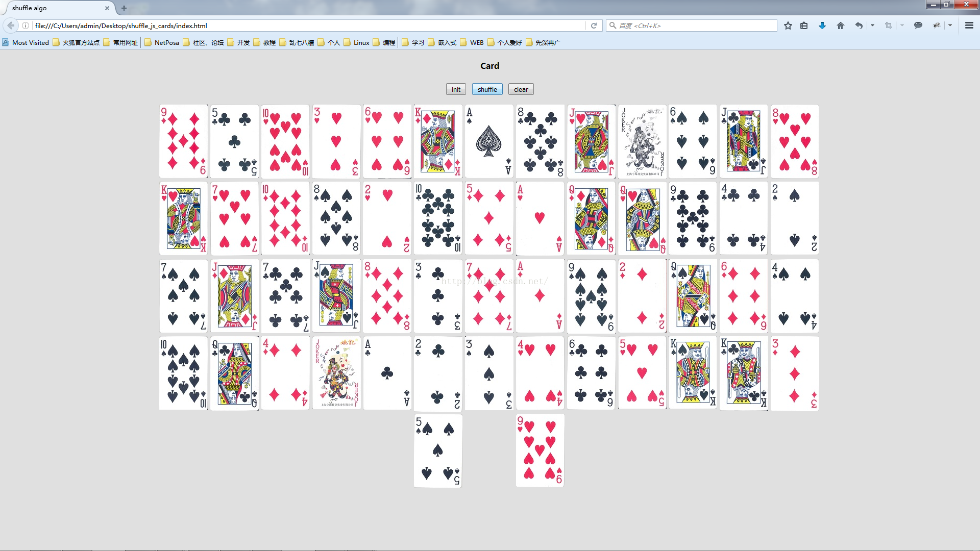Select the queen of hearts card
The width and height of the screenshot is (980, 551).
642,218
